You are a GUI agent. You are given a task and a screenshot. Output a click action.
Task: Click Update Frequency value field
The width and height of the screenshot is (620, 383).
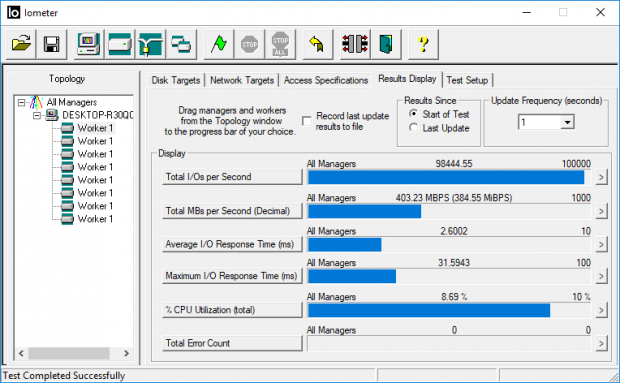point(540,122)
